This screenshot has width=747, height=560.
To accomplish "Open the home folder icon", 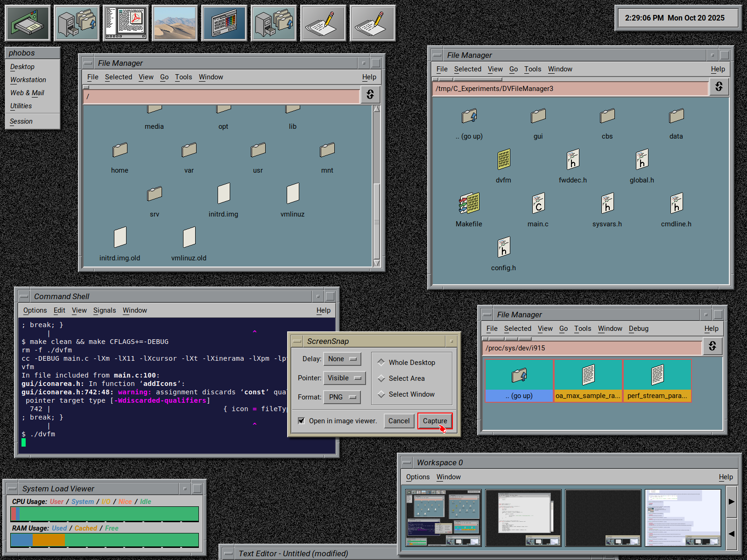I will pos(120,150).
